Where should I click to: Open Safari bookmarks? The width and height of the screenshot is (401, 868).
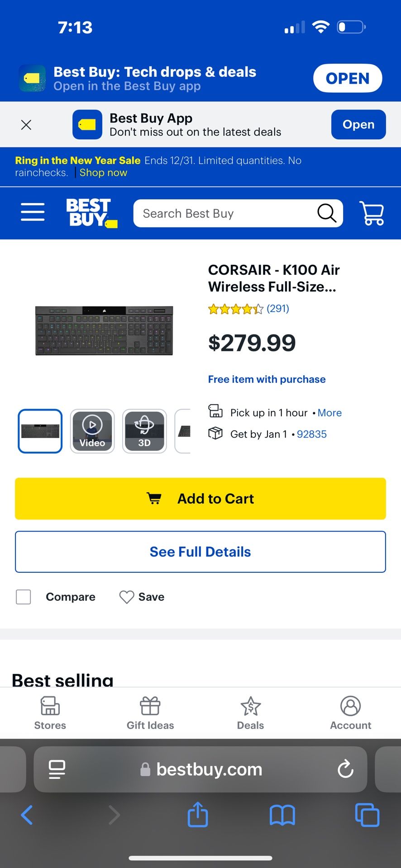coord(282,815)
